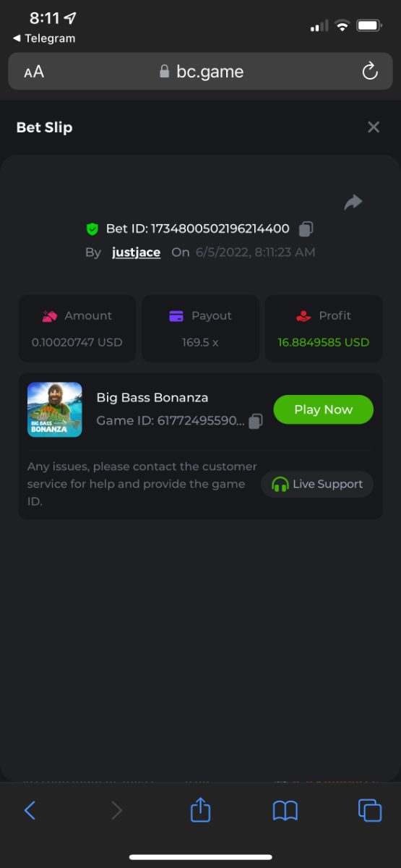Contact Live Support
401x868 pixels.
[317, 484]
